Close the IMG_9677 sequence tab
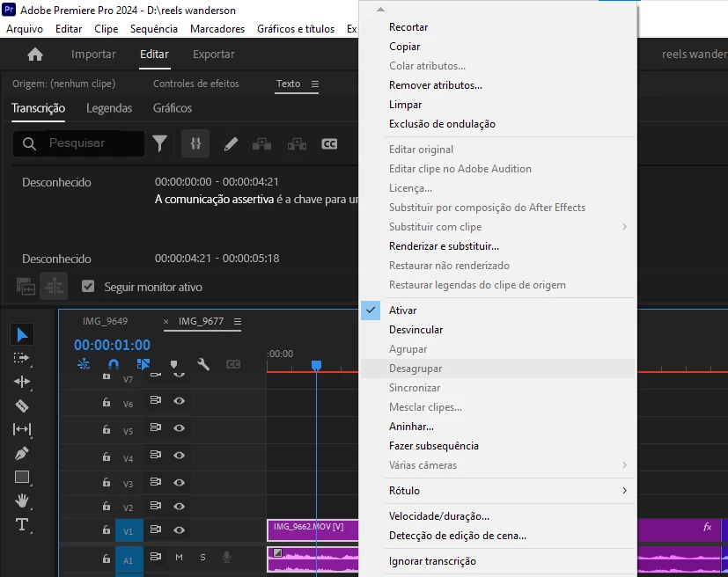This screenshot has height=577, width=728. (165, 321)
